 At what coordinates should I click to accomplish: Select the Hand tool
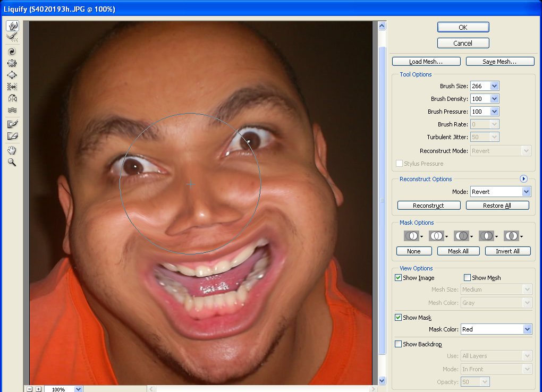click(12, 150)
